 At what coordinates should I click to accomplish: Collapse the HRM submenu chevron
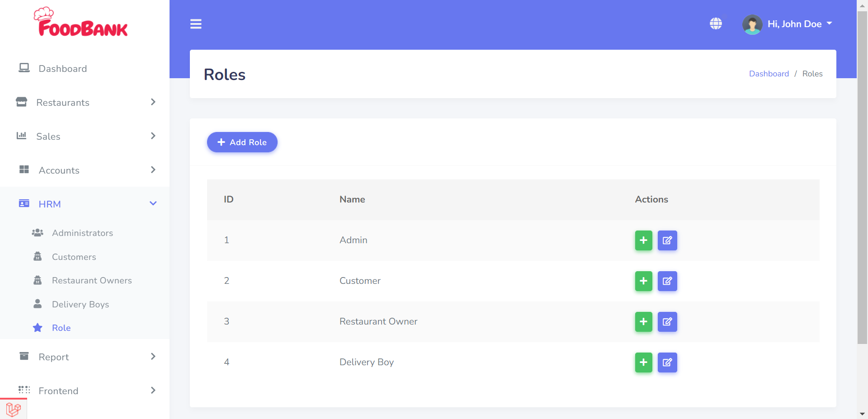tap(153, 204)
